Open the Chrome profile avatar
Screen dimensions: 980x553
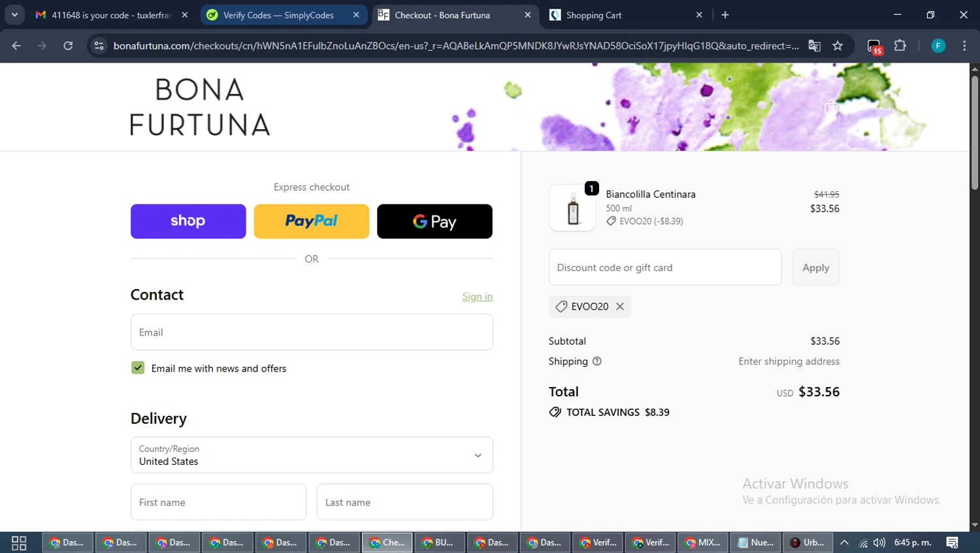(938, 46)
